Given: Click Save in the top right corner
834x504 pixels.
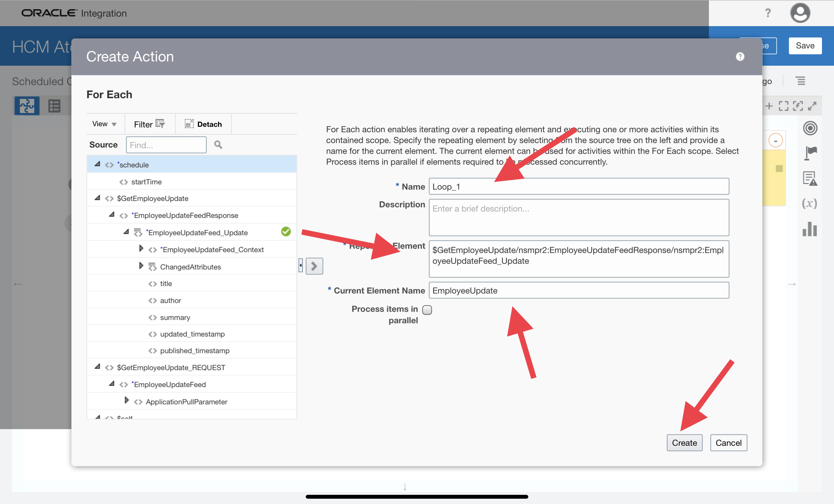Looking at the screenshot, I should (805, 46).
